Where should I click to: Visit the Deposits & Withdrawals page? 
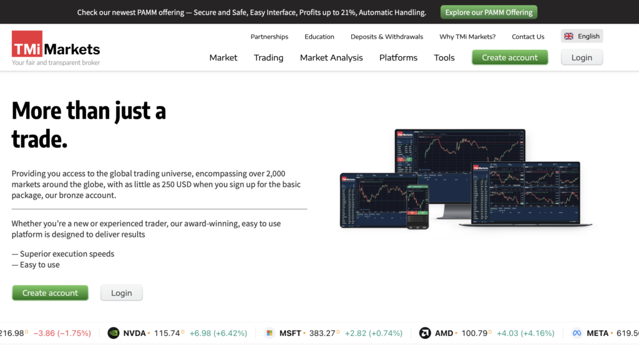pos(386,37)
